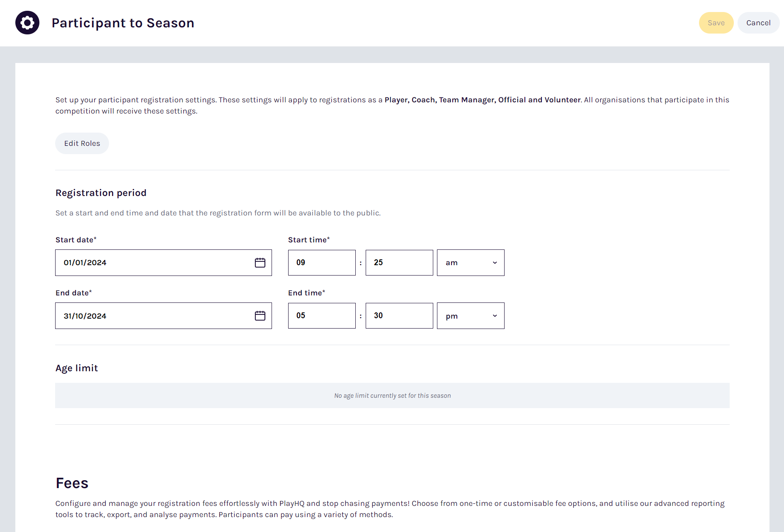784x532 pixels.
Task: Click the Fees section heading
Action: coord(72,483)
